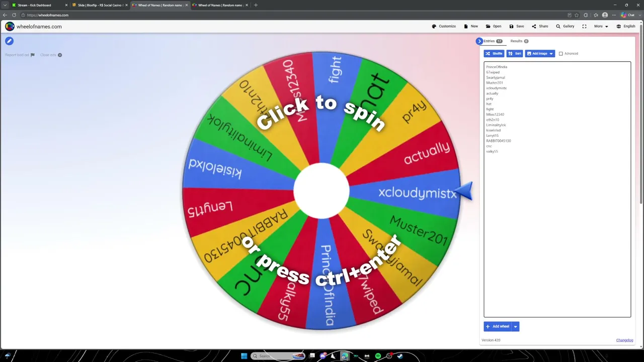Reload the page
This screenshot has width=644, height=362.
click(x=14, y=15)
